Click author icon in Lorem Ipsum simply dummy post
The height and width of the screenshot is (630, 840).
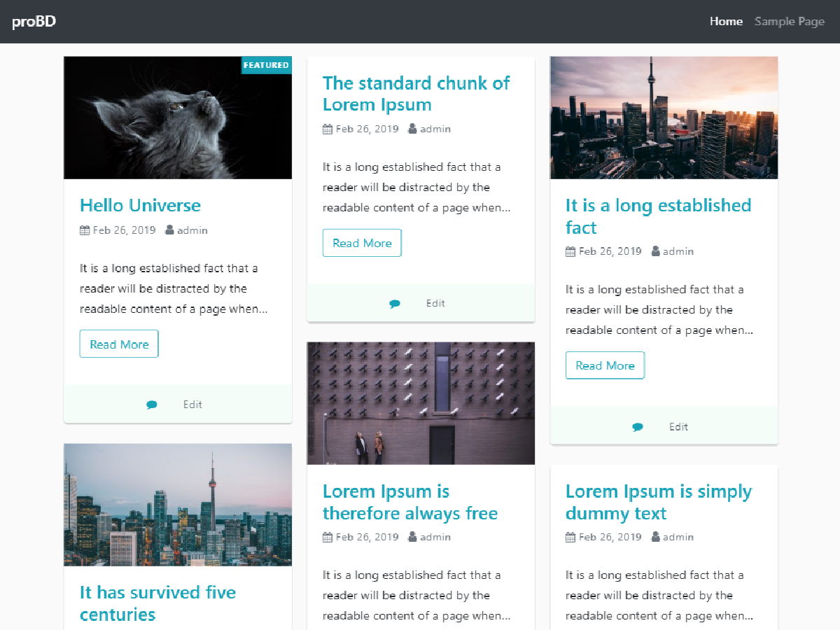point(655,537)
